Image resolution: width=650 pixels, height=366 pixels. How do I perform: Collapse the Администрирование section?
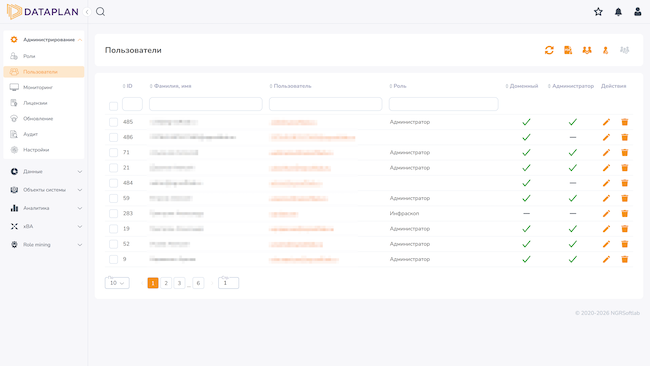pyautogui.click(x=80, y=40)
